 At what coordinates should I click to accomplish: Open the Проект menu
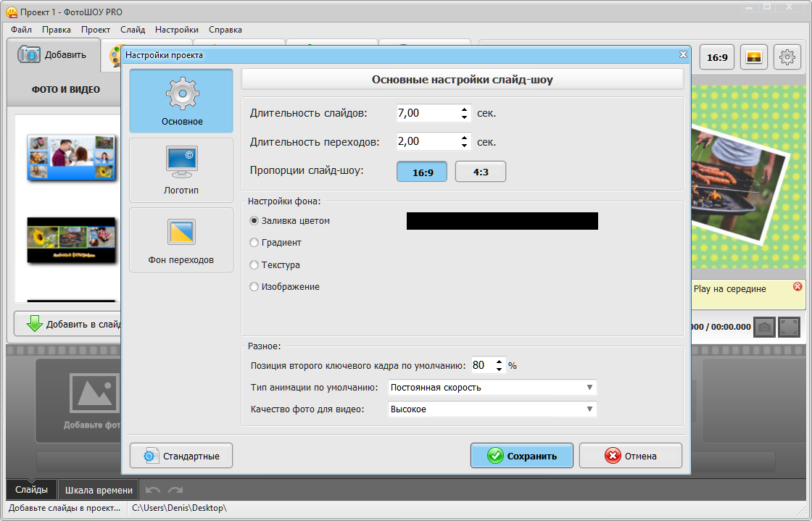tap(95, 30)
